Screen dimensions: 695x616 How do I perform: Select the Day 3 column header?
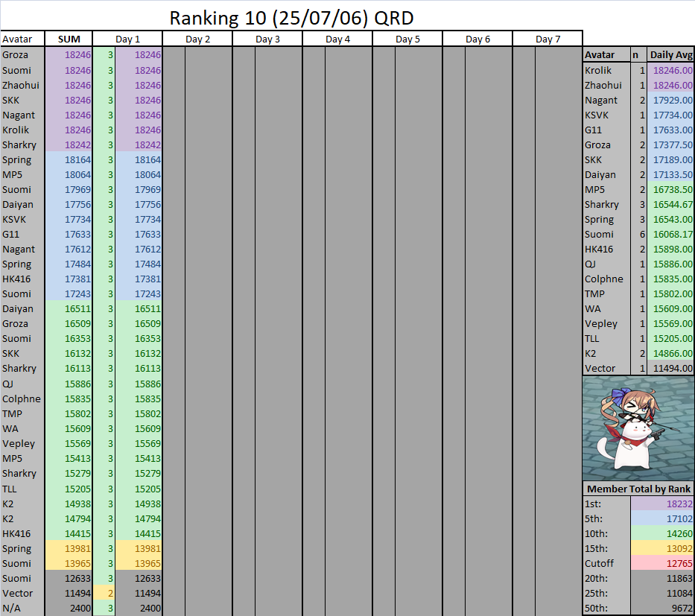267,39
